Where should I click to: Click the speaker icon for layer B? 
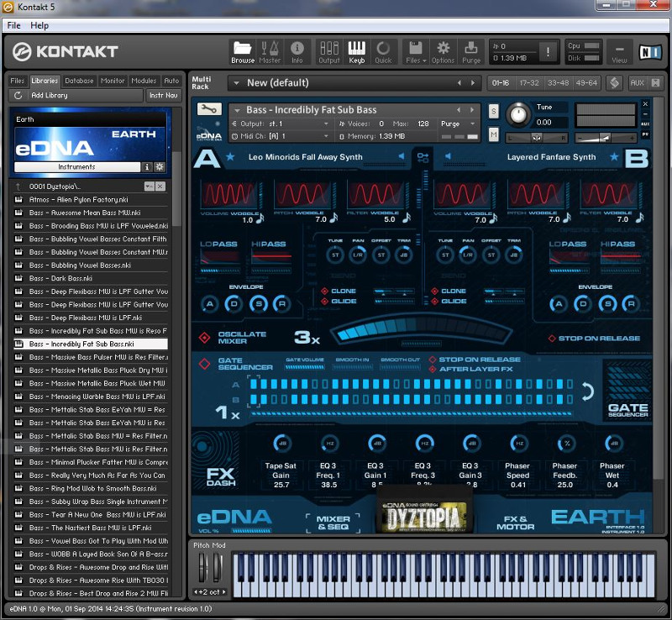[448, 156]
